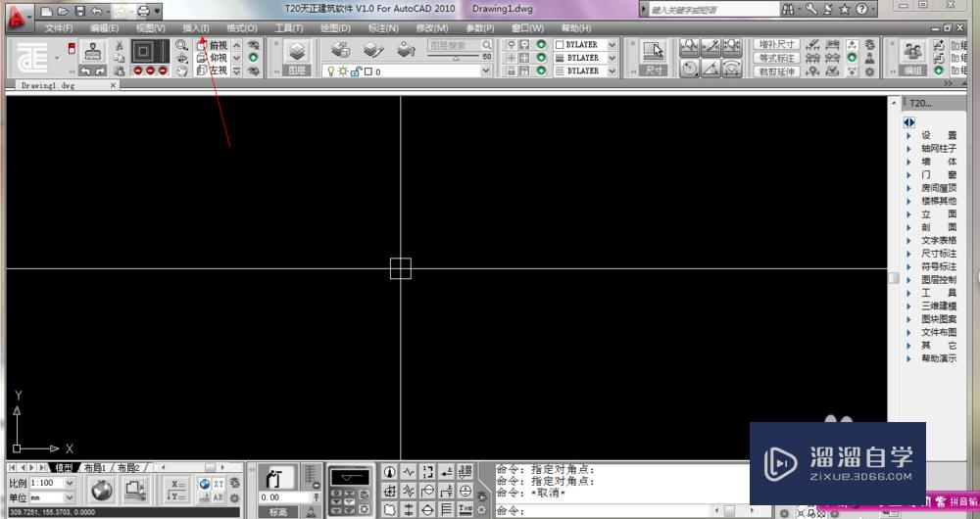This screenshot has width=980, height=519.
Task: Click the 等式标注 button
Action: pos(777,58)
